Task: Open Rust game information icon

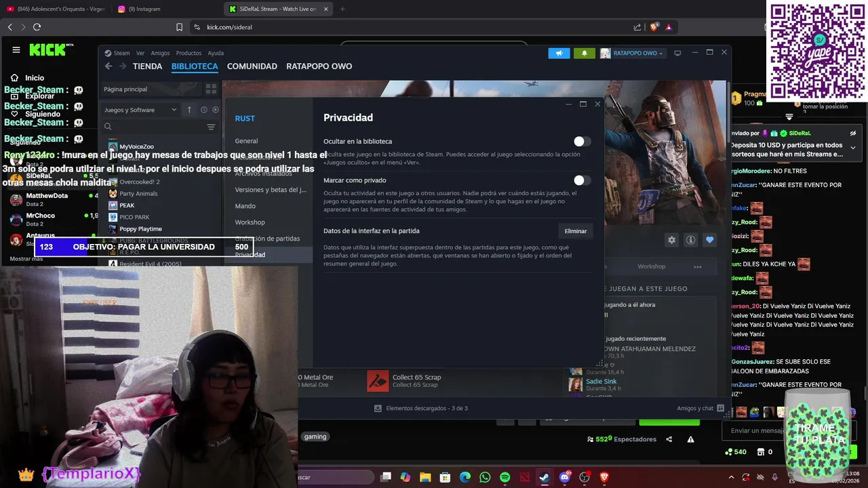Action: [690, 240]
